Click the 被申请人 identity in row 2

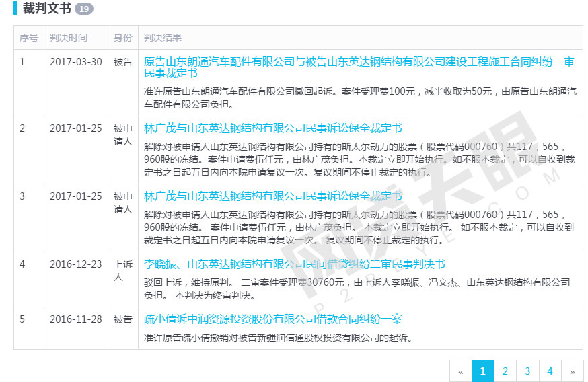click(x=123, y=135)
